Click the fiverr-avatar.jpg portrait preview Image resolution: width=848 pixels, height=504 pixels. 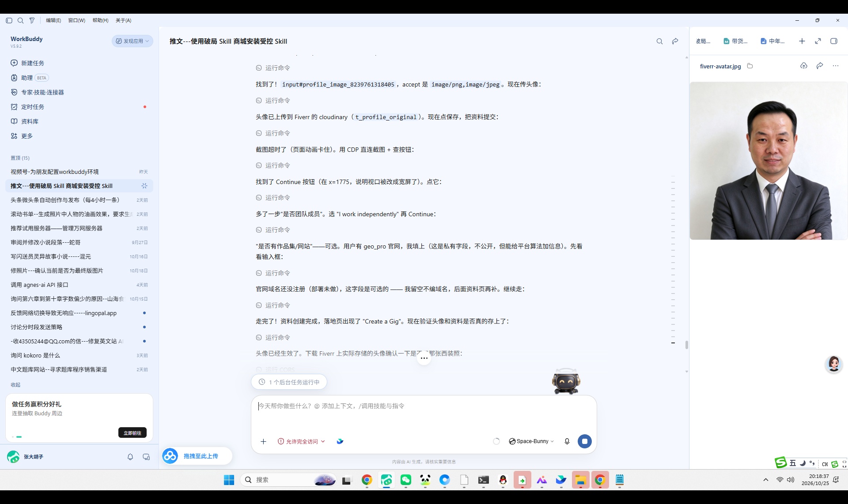pyautogui.click(x=768, y=161)
